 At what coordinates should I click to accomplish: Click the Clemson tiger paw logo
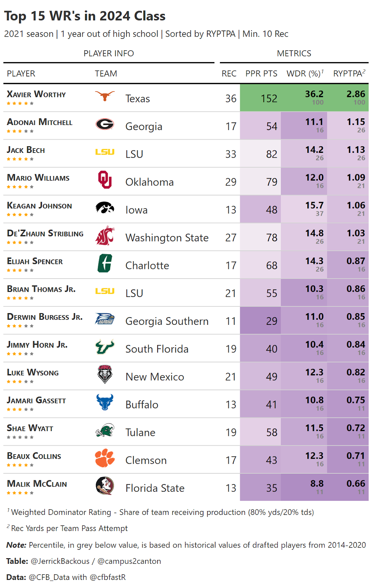tap(105, 458)
